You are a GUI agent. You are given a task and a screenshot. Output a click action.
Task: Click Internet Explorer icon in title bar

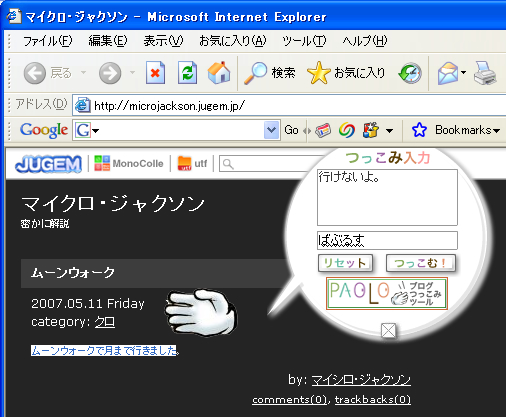(x=14, y=16)
